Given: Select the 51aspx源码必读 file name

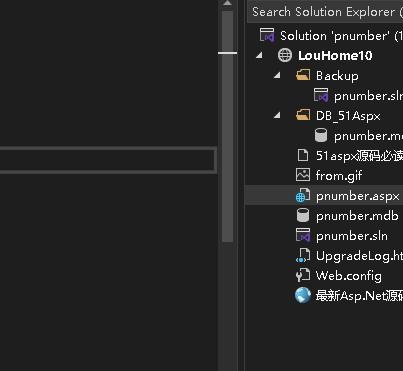Looking at the screenshot, I should click(359, 156).
